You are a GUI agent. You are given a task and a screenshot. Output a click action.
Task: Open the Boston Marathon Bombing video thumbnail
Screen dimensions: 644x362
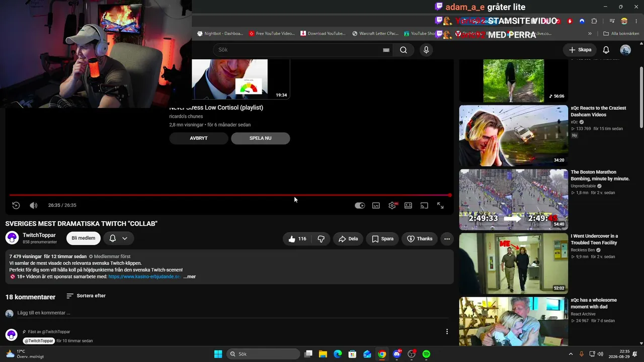pyautogui.click(x=513, y=200)
